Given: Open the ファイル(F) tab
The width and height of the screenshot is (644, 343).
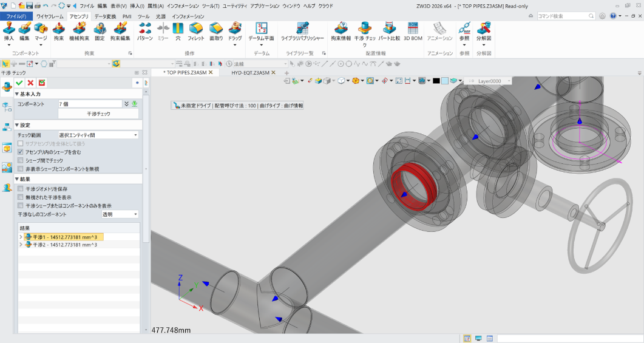Looking at the screenshot, I should click(16, 16).
